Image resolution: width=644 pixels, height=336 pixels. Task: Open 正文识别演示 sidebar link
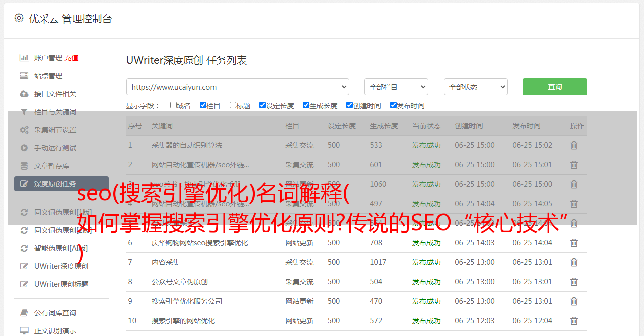(55, 331)
